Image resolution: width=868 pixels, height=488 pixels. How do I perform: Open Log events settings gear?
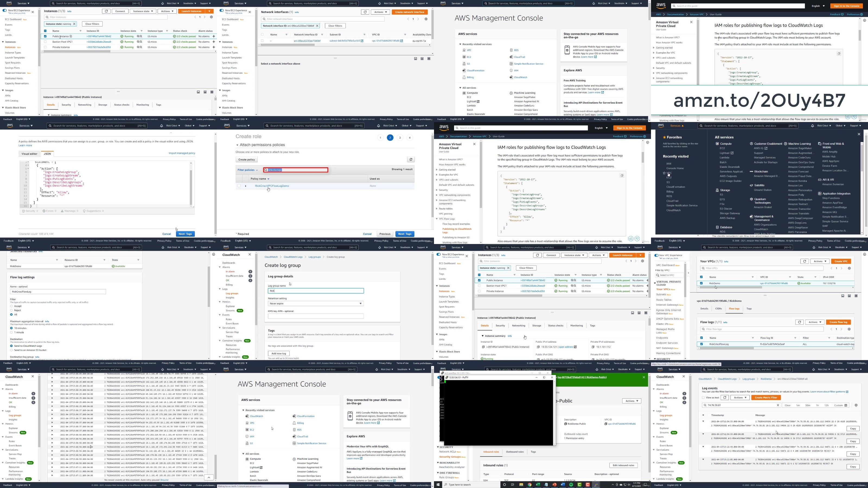[856, 405]
